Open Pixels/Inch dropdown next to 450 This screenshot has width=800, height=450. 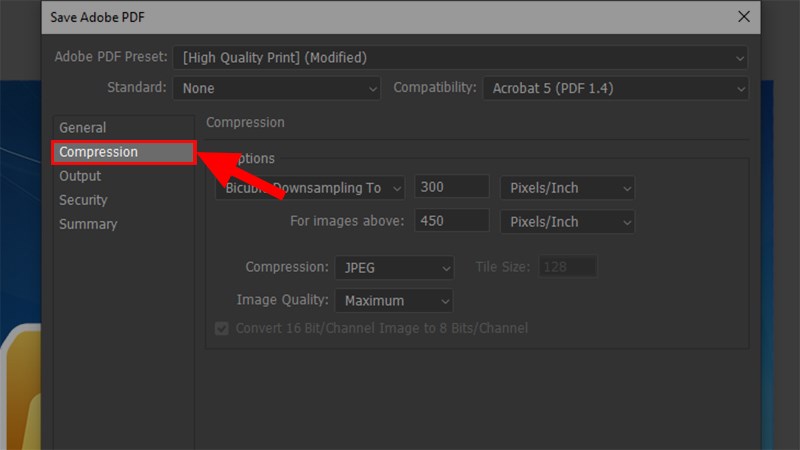(567, 220)
